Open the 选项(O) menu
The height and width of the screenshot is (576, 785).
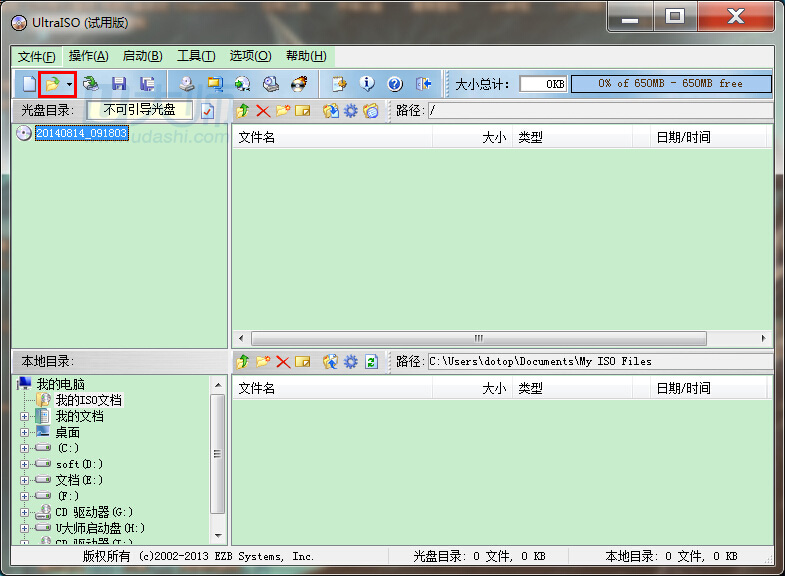point(250,56)
